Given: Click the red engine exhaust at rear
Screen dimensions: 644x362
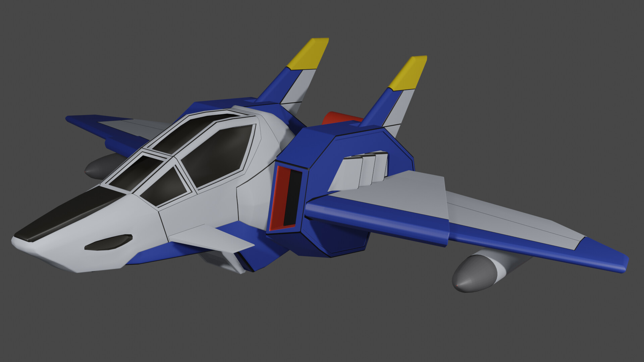Looking at the screenshot, I should click(335, 118).
